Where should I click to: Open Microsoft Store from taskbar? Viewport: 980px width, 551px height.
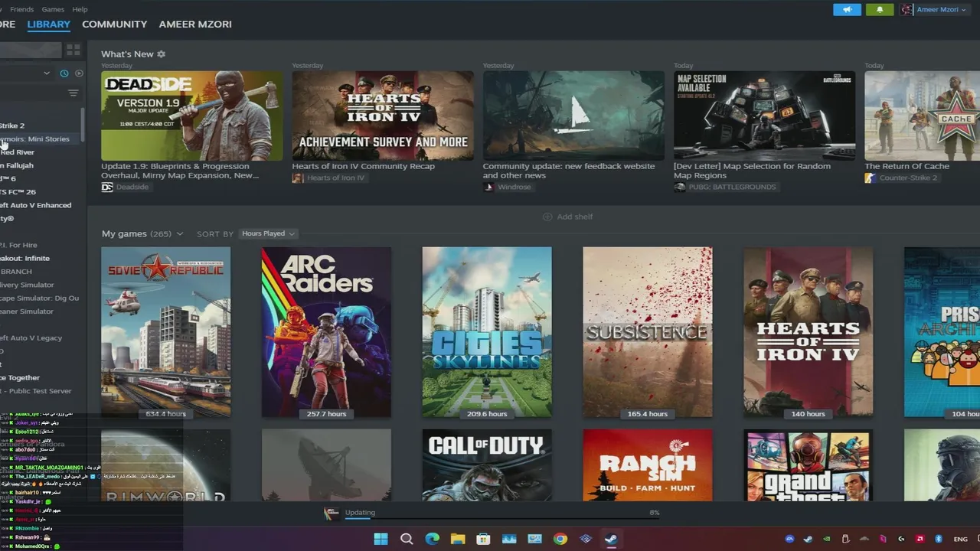tap(483, 539)
